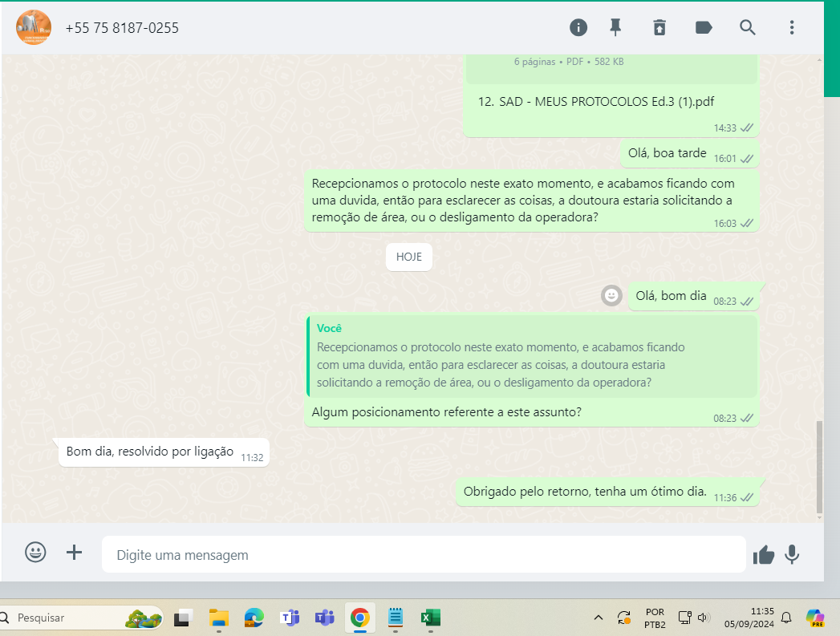
Task: Jump to the quoted 'Você' message
Action: (532, 355)
